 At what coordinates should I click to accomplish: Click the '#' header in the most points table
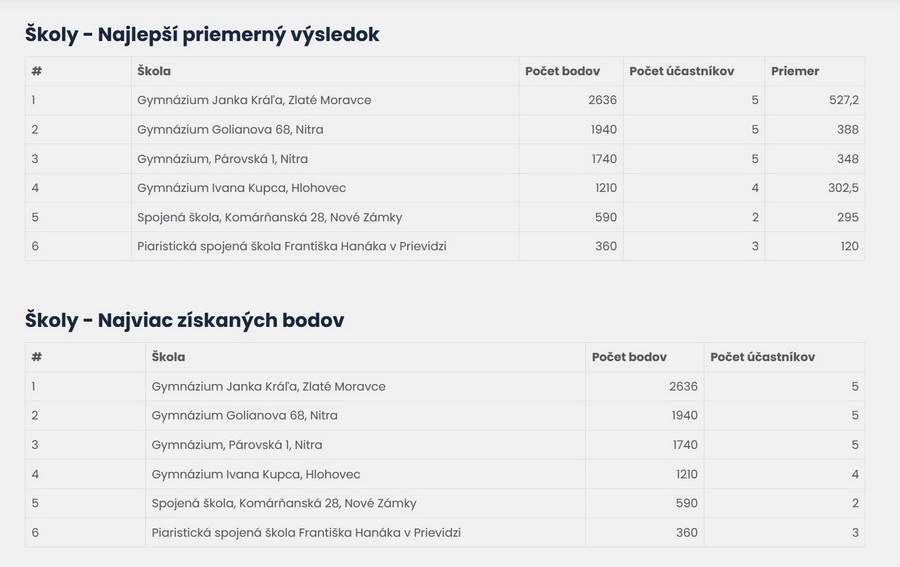click(x=37, y=357)
